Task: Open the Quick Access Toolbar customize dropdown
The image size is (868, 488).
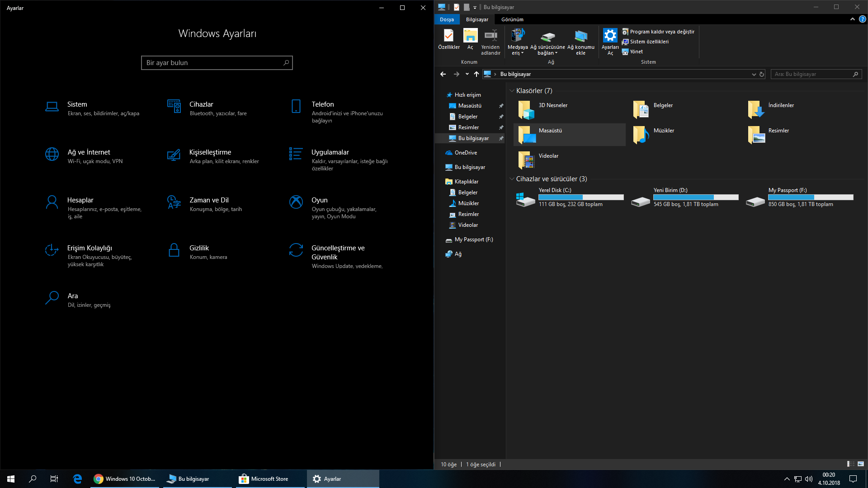Action: click(475, 7)
